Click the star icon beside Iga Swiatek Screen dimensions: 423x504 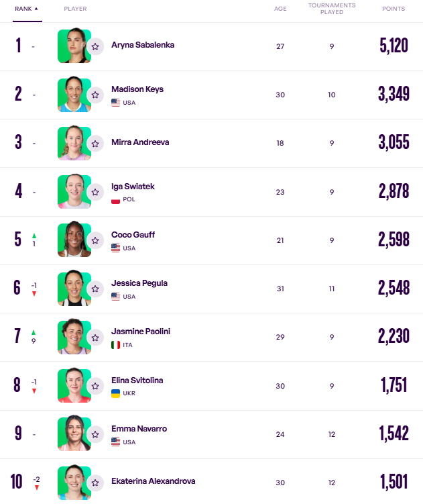(x=95, y=192)
